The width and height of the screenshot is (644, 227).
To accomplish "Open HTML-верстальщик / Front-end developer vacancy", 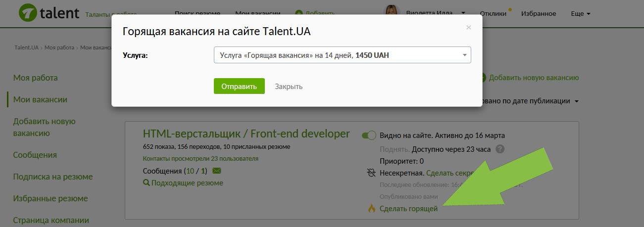I will [x=246, y=134].
